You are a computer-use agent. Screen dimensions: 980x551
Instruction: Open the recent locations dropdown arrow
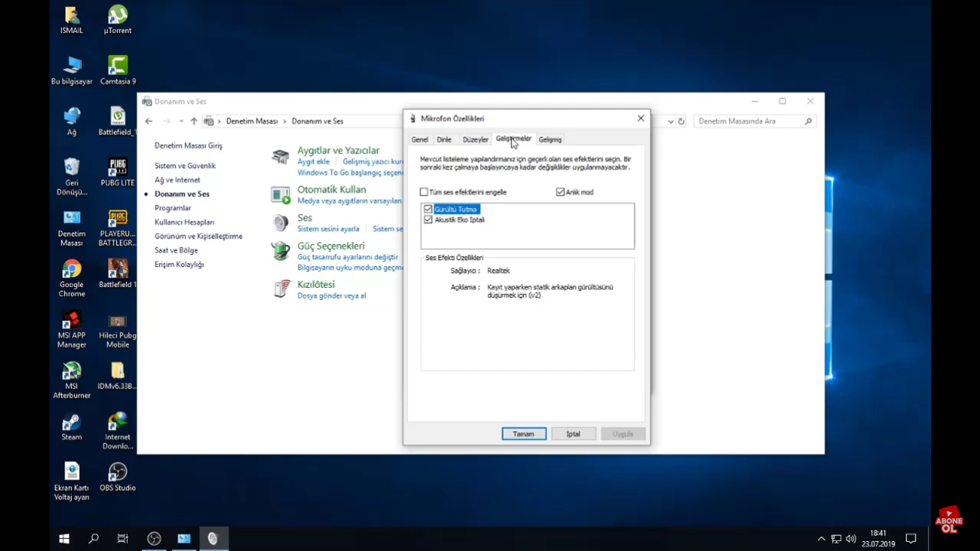(181, 122)
